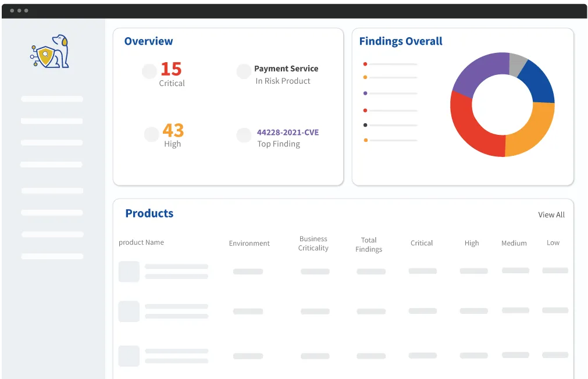588x379 pixels.
Task: Click the Overview panel heading
Action: tap(148, 41)
